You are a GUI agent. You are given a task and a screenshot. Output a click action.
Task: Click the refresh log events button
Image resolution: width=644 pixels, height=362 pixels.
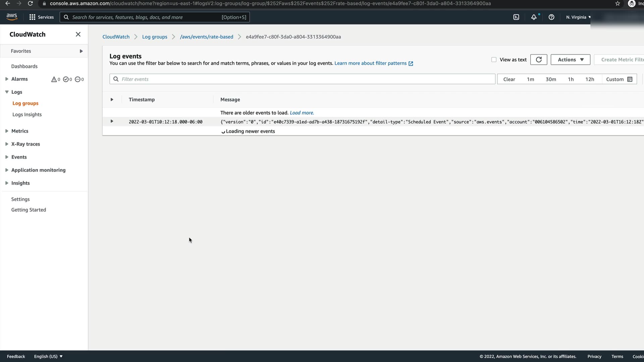[539, 60]
